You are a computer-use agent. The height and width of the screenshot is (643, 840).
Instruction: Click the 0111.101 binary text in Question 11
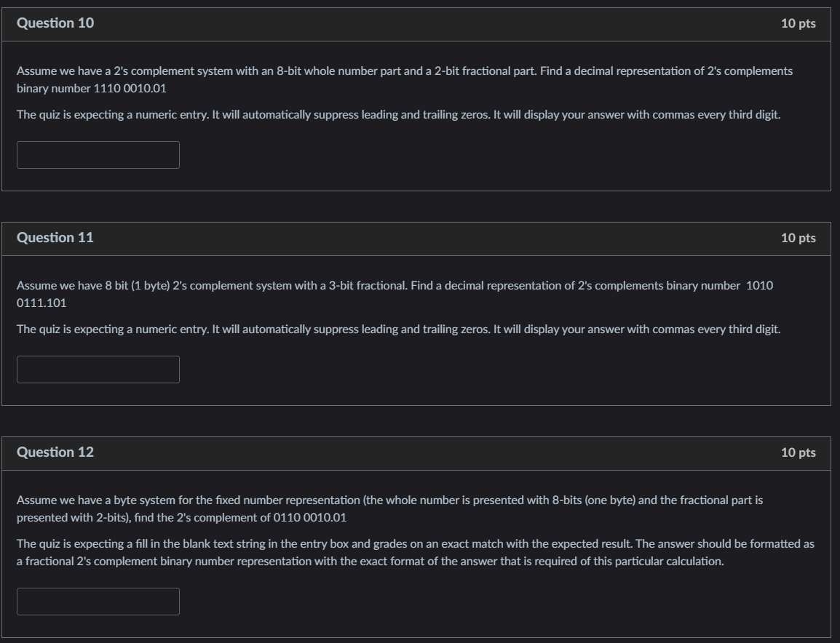point(41,303)
